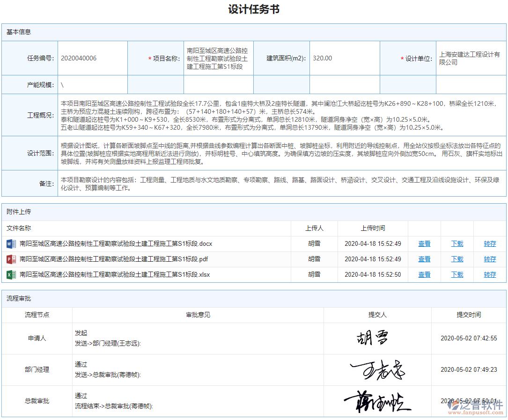View (查看) the .xlsx attachment
This screenshot has height=420, width=508.
424,274
